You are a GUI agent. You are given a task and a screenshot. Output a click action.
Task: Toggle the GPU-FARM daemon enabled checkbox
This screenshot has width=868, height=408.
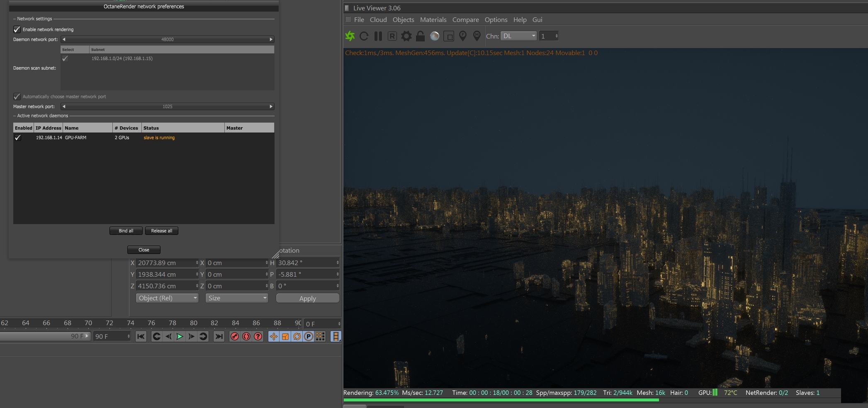pos(18,138)
